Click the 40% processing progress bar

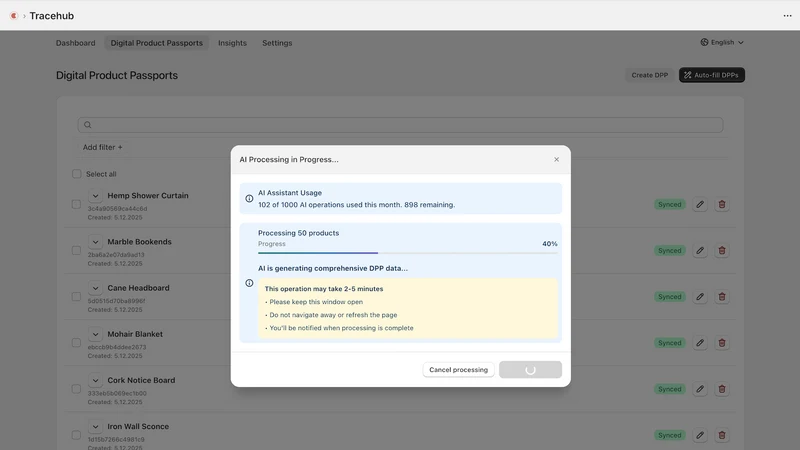408,253
